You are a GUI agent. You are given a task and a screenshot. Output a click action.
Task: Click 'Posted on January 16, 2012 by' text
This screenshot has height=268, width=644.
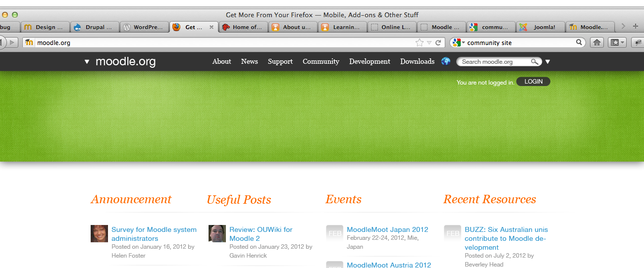click(x=153, y=247)
